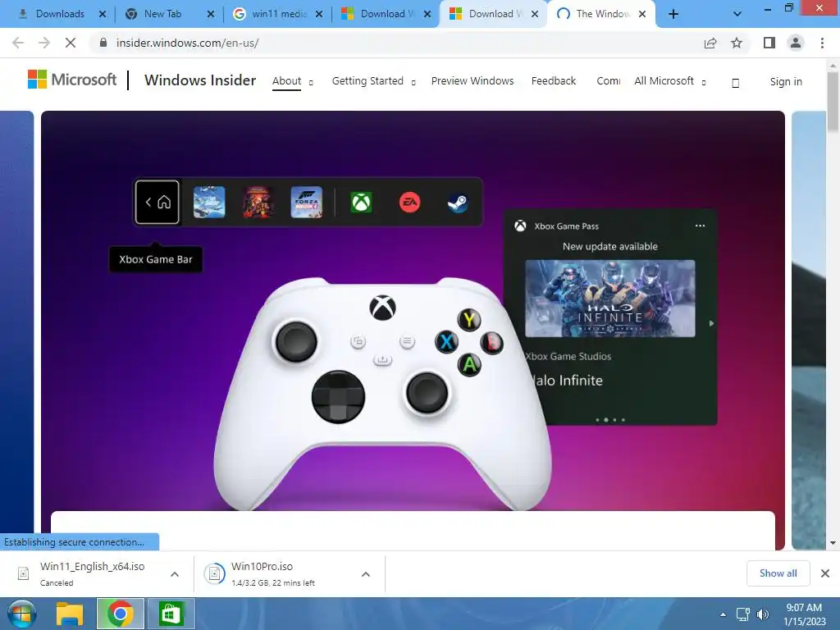Image resolution: width=840 pixels, height=630 pixels.
Task: Click the site search icon in header
Action: [736, 83]
